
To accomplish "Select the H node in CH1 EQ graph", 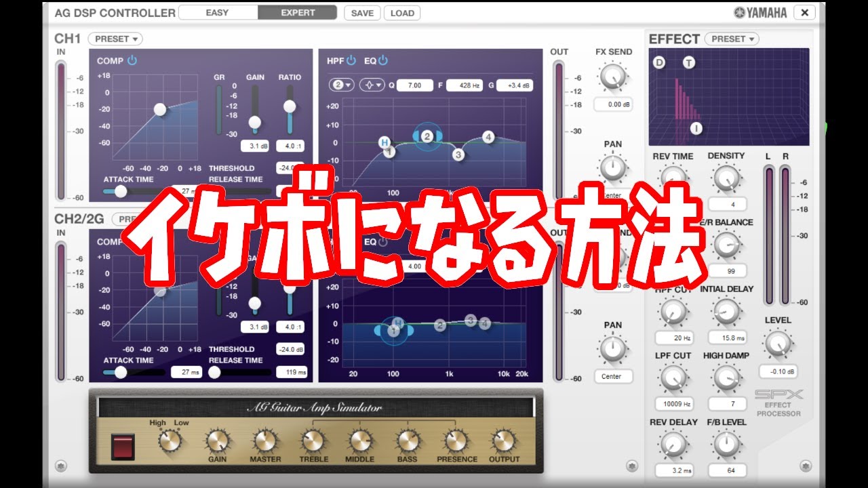I will (x=384, y=142).
